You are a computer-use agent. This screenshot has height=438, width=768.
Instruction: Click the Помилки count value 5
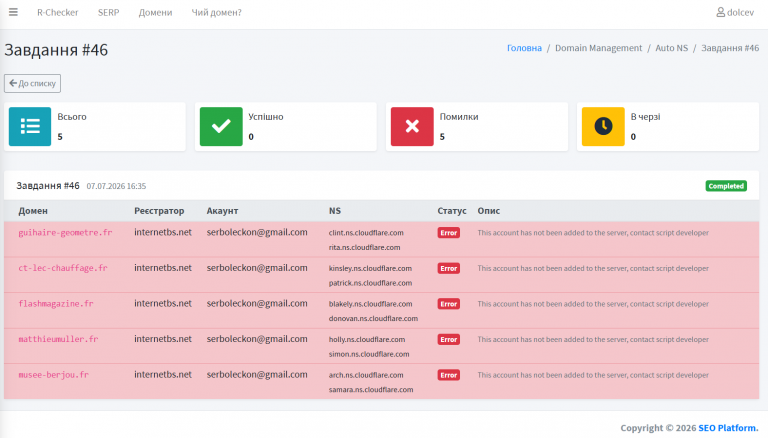coord(442,137)
